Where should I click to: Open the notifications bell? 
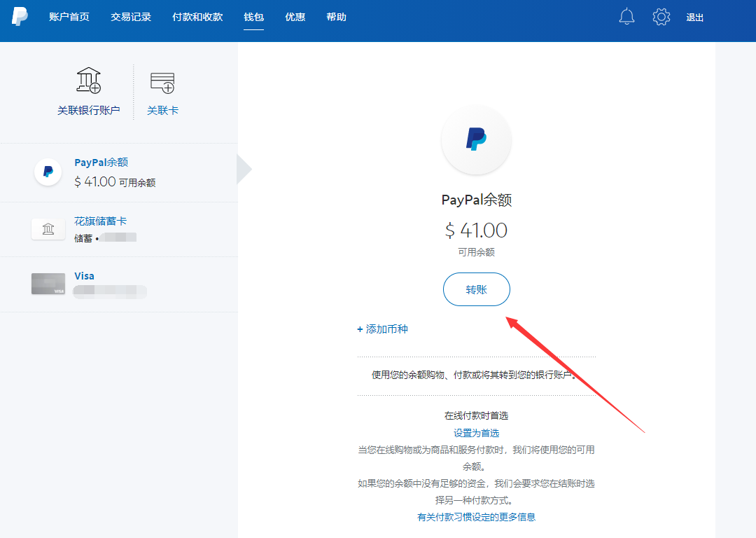626,17
